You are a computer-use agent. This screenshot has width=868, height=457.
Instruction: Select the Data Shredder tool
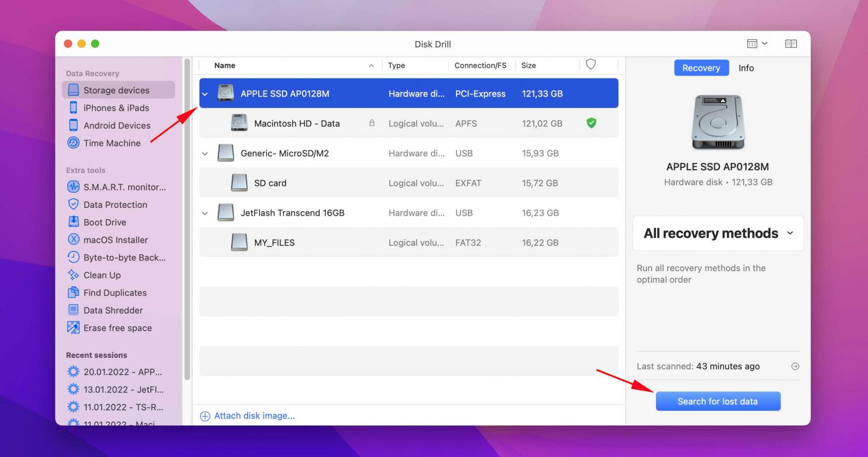(x=113, y=310)
